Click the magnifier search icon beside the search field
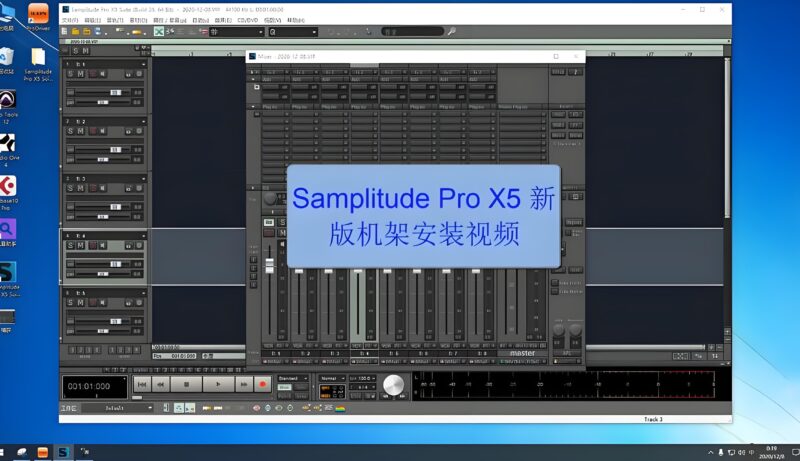Viewport: 800px width, 461px height. 452,32
